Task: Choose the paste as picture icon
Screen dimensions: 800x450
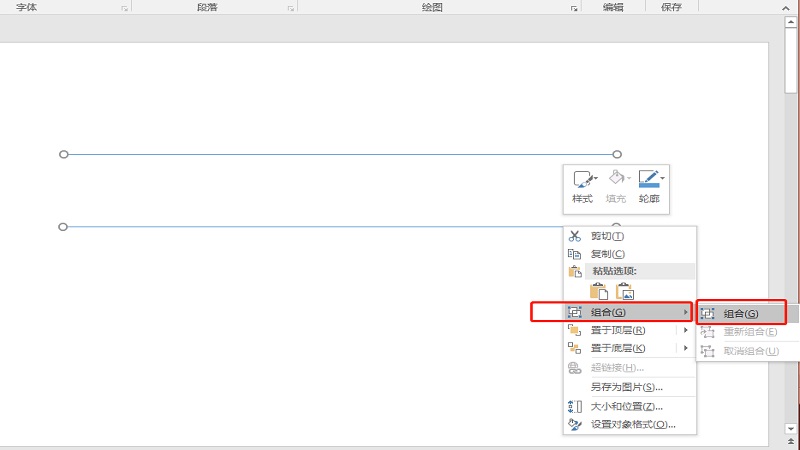Action: click(x=625, y=292)
